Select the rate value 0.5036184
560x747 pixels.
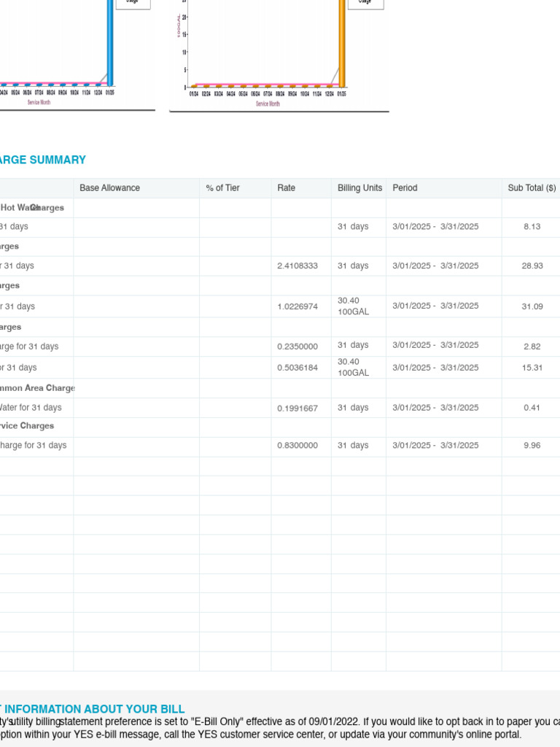coord(297,368)
